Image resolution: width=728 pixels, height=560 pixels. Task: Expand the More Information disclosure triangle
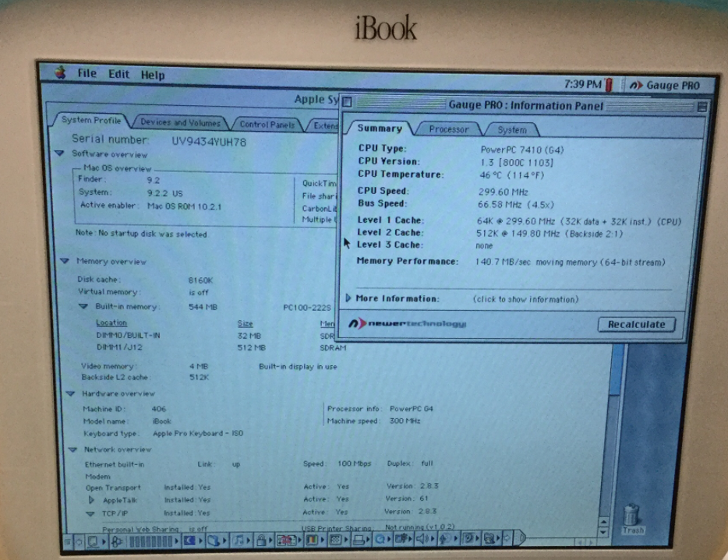(x=348, y=298)
